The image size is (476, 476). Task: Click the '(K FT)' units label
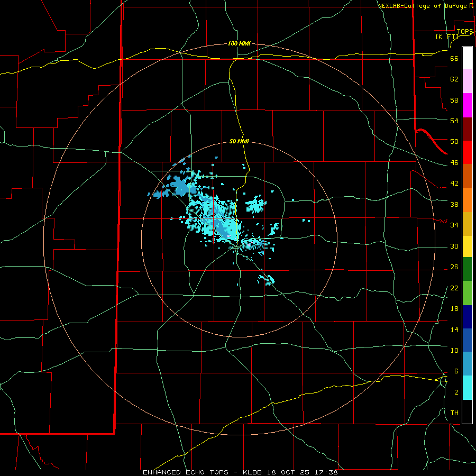click(x=447, y=36)
